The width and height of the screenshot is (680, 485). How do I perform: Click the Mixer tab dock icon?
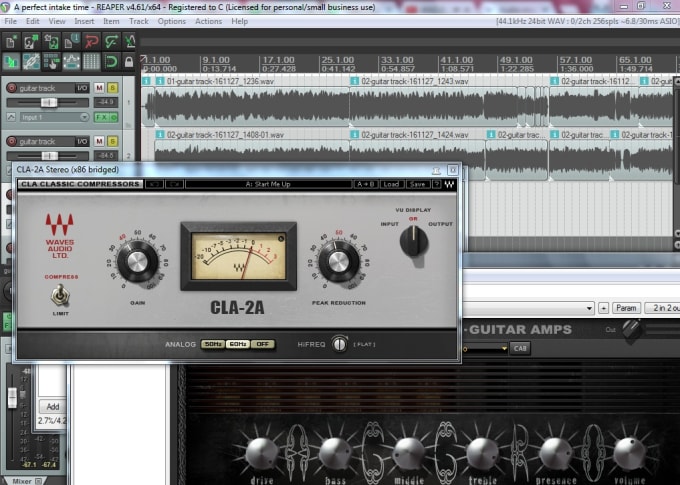point(39,481)
